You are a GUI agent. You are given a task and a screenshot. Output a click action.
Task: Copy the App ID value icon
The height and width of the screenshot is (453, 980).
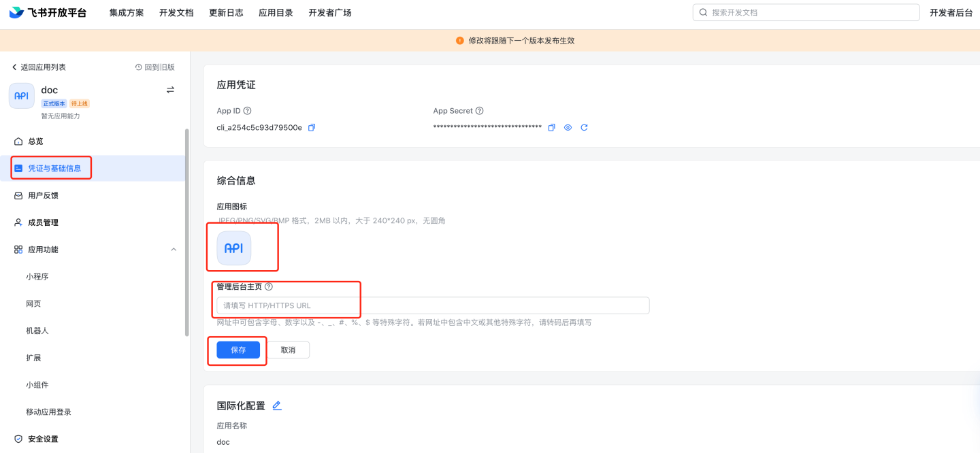tap(312, 127)
